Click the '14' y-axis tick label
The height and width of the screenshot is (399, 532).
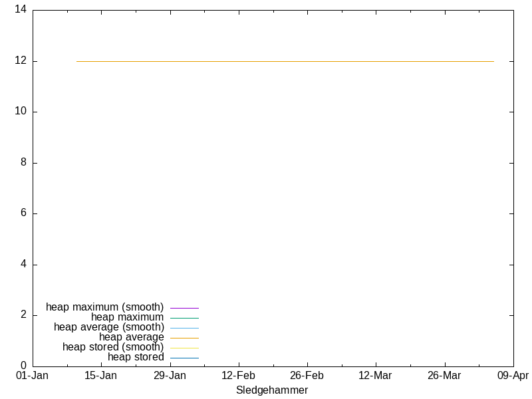click(20, 10)
